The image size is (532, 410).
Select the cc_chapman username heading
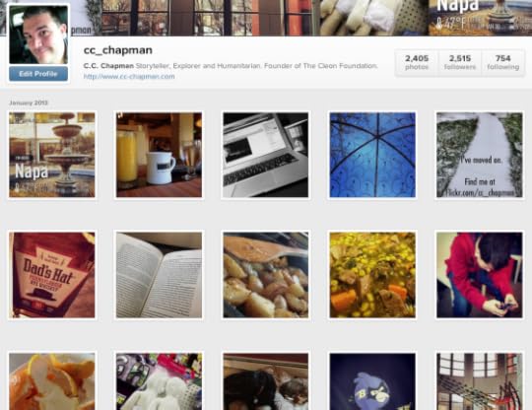pos(118,50)
